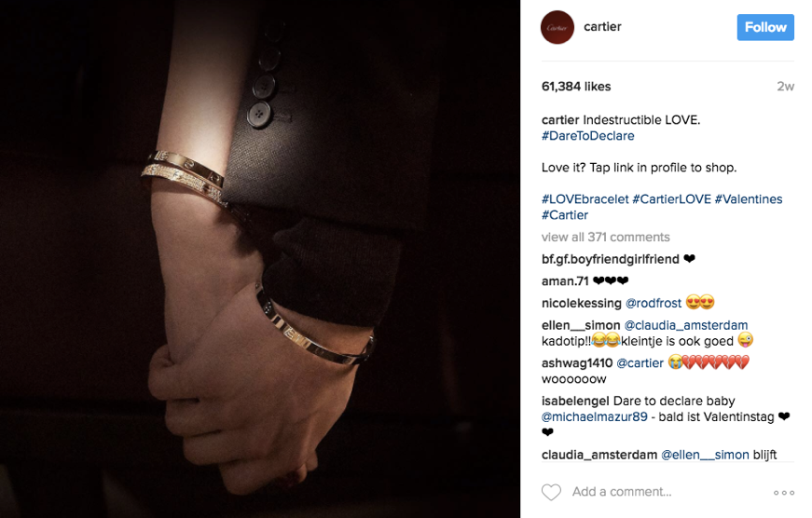Screen dimensions: 812x518
Task: Click the 2w post timestamp
Action: [x=785, y=87]
